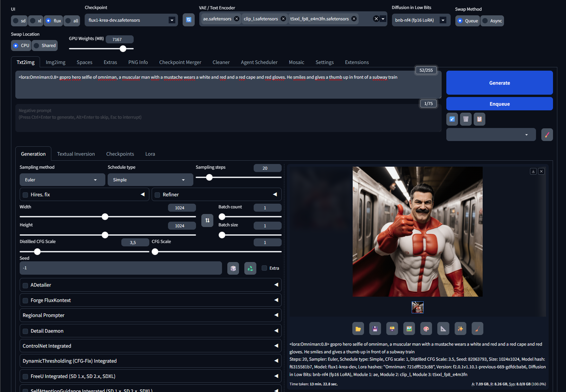This screenshot has height=392, width=566.
Task: Click the swap width and height icon
Action: tap(207, 220)
